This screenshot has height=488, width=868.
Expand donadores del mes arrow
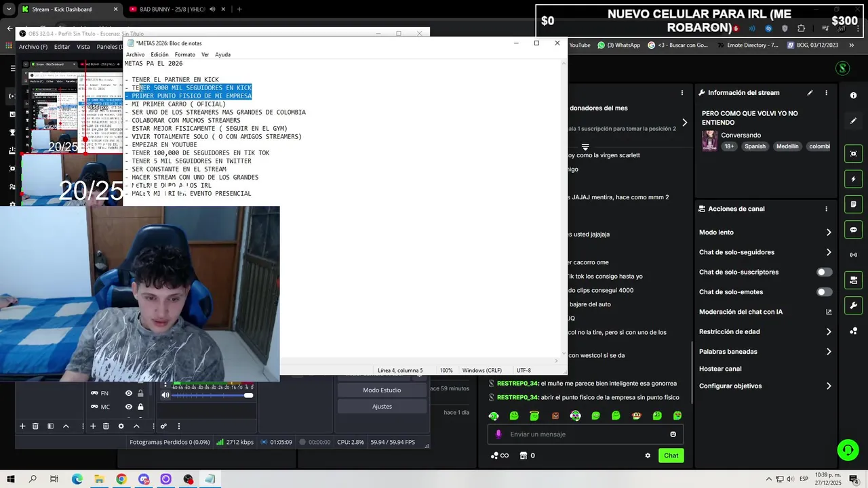[684, 123]
